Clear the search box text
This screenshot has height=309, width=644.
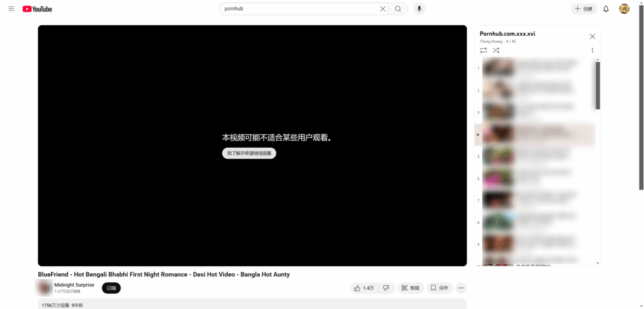pyautogui.click(x=382, y=9)
